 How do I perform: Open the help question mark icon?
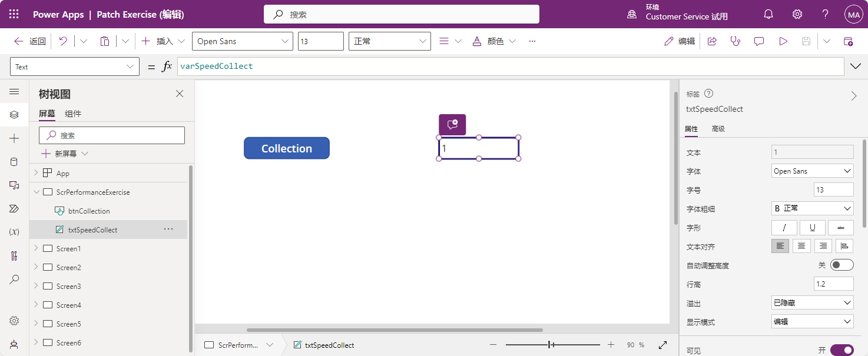826,14
